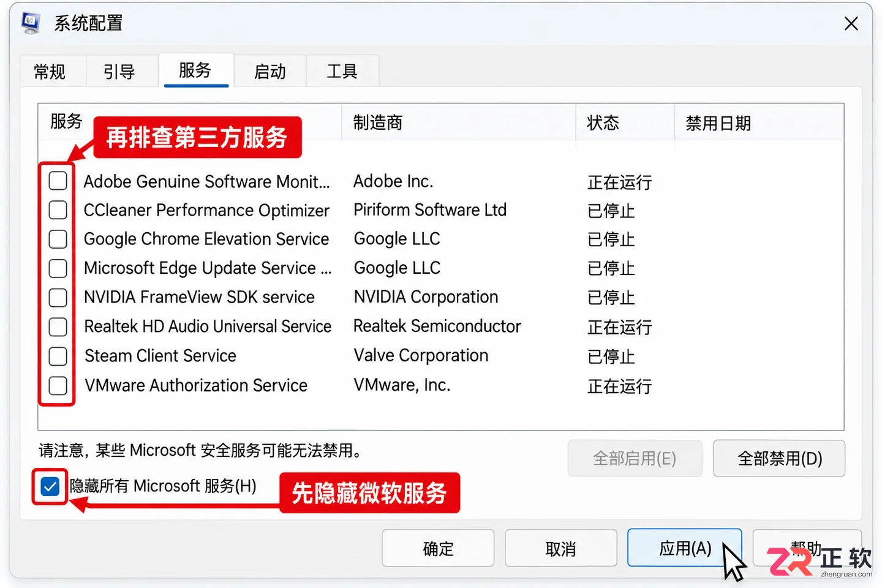Click the NVIDIA FrameView SDK service name
882x588 pixels.
(199, 297)
